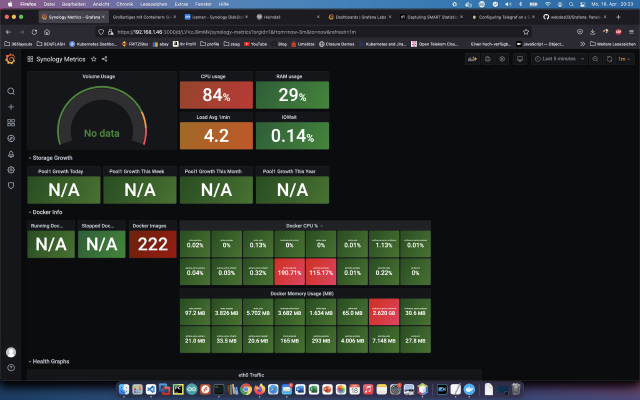Refresh dashboard with circular arrows icon

pos(609,59)
